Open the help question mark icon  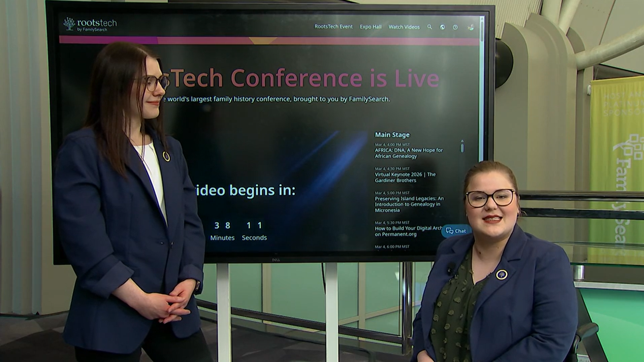(455, 27)
